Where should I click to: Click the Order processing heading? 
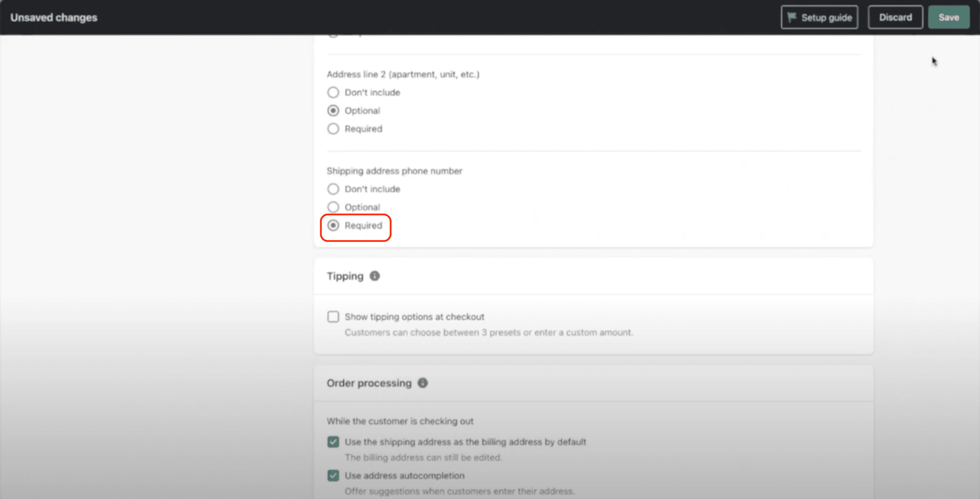(x=369, y=383)
